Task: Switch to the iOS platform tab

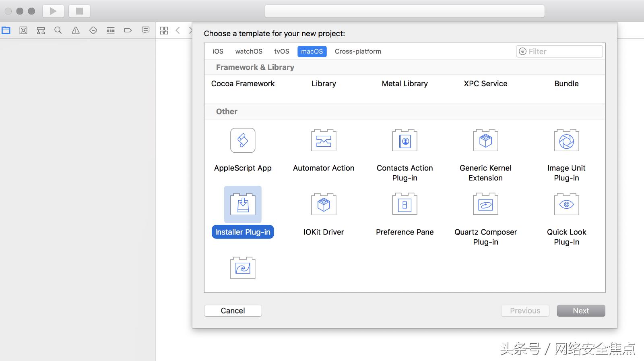Action: pos(218,51)
